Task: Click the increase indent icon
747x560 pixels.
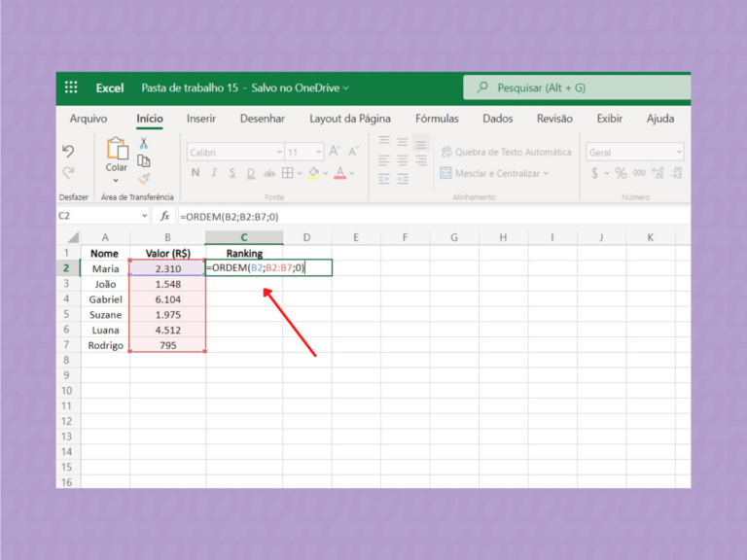Action: click(403, 179)
